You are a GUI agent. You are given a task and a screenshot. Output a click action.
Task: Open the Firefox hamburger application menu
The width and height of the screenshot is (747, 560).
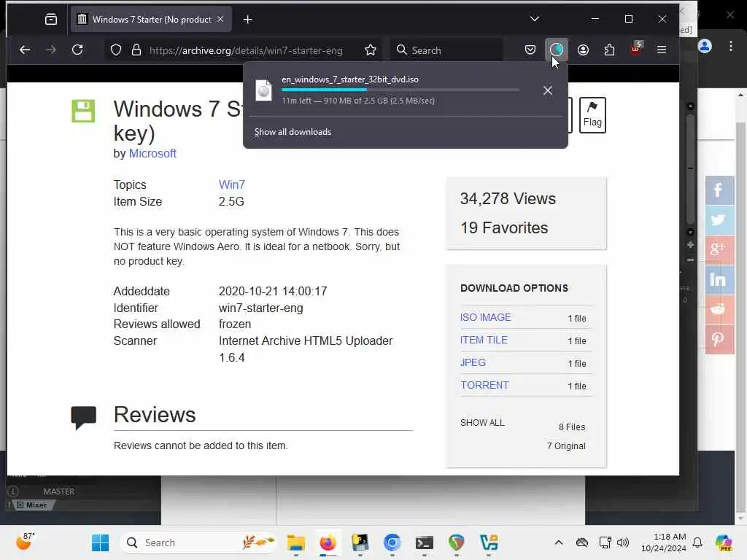coord(662,50)
